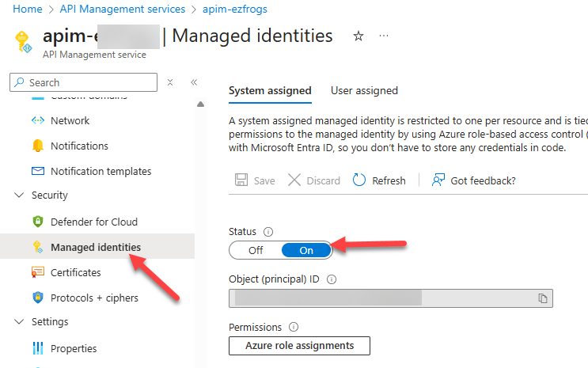The width and height of the screenshot is (588, 368).
Task: Collapse the Settings section chevron
Action: [x=19, y=321]
